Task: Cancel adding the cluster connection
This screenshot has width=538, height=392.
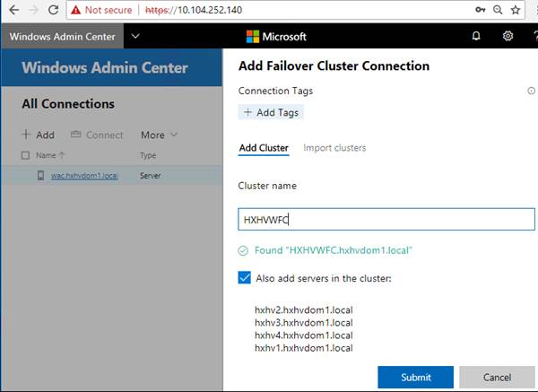Action: tap(497, 378)
